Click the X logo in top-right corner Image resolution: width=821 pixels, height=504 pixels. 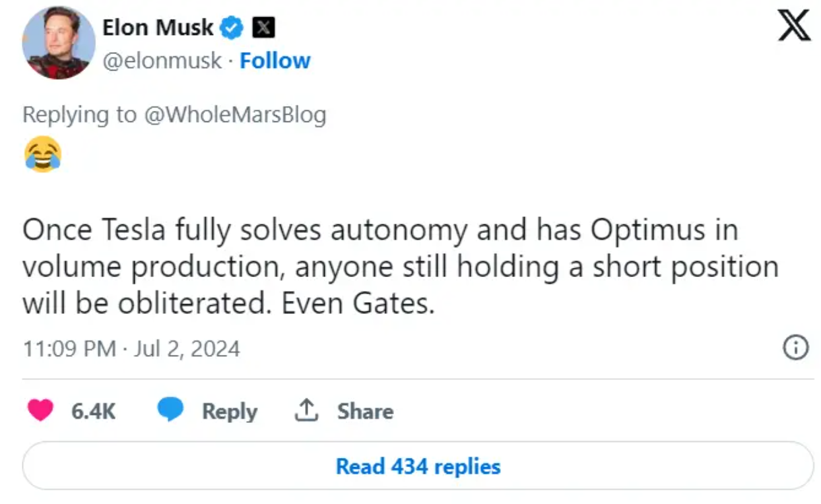pos(793,26)
